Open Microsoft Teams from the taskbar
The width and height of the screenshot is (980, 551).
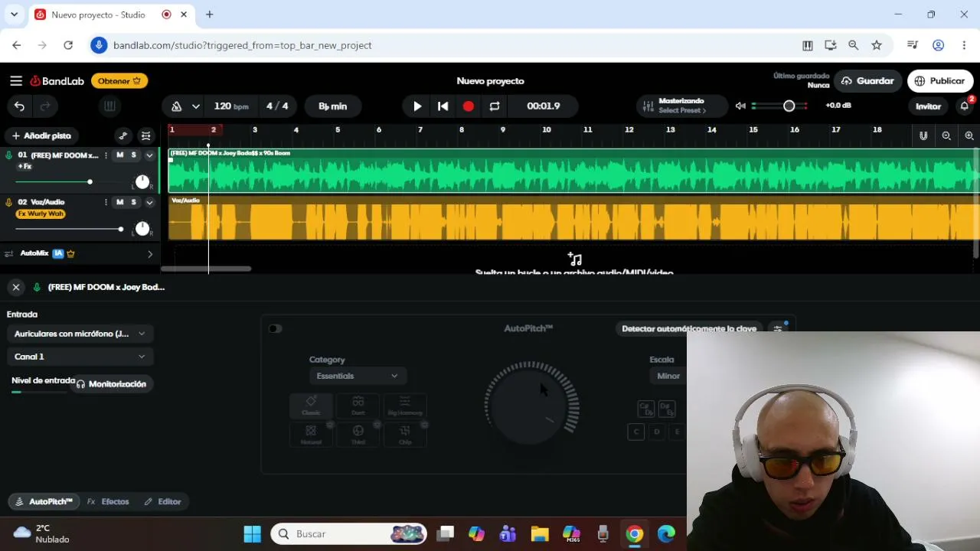[x=508, y=534]
